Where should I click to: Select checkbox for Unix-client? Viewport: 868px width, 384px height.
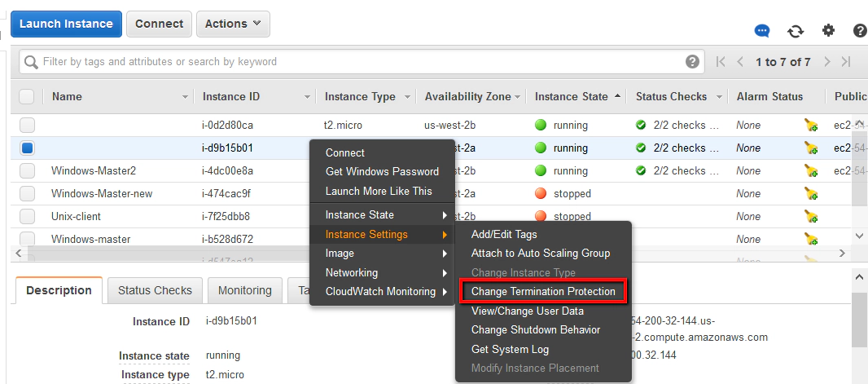pos(27,216)
